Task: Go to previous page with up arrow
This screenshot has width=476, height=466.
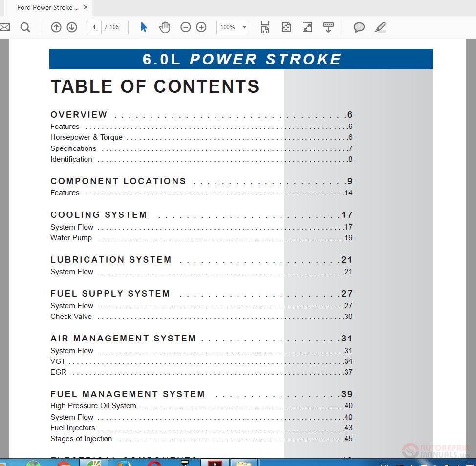Action: (56, 27)
